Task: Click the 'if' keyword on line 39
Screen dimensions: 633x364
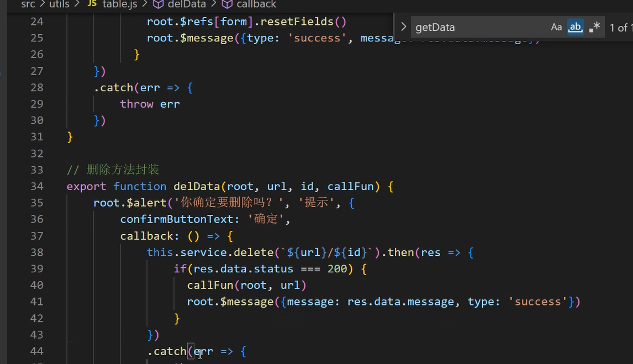Action: 180,269
